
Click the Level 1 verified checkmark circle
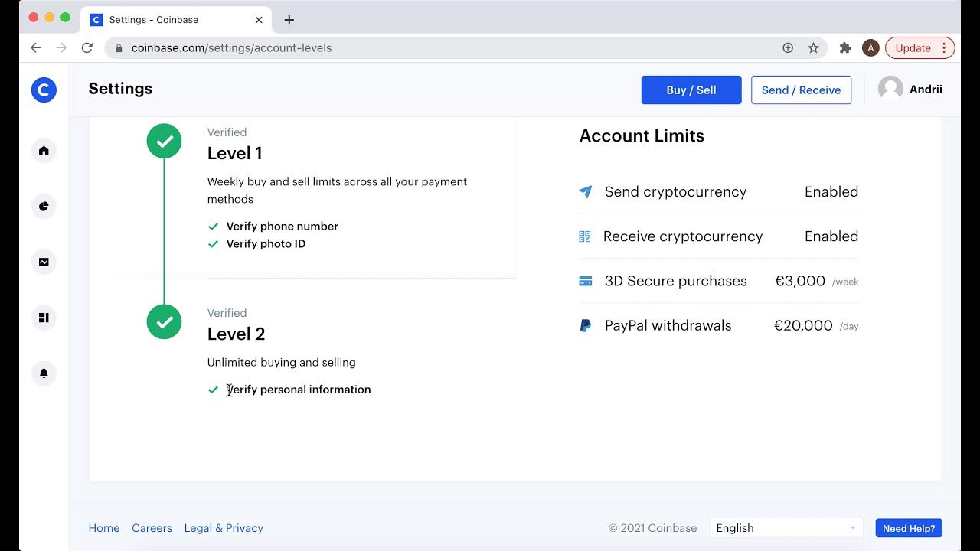pos(164,141)
